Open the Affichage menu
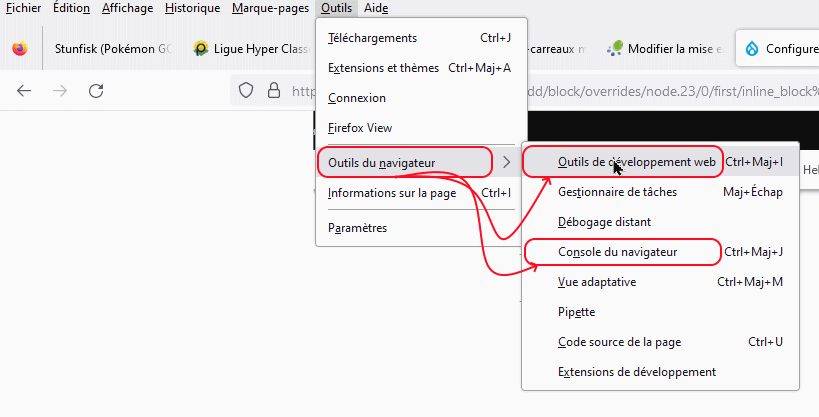819x417 pixels. pos(127,8)
